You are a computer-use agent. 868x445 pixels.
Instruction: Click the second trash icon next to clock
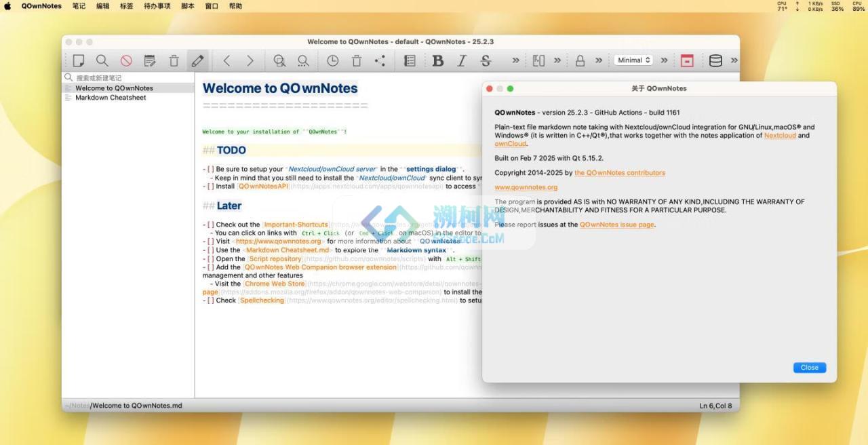[357, 60]
